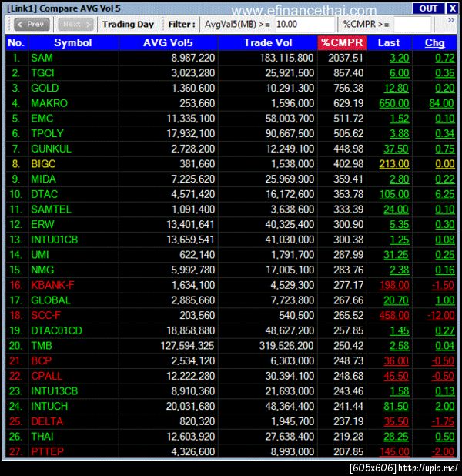The image size is (462, 476).
Task: Click PTTEP last price 145.00
Action: click(x=394, y=451)
